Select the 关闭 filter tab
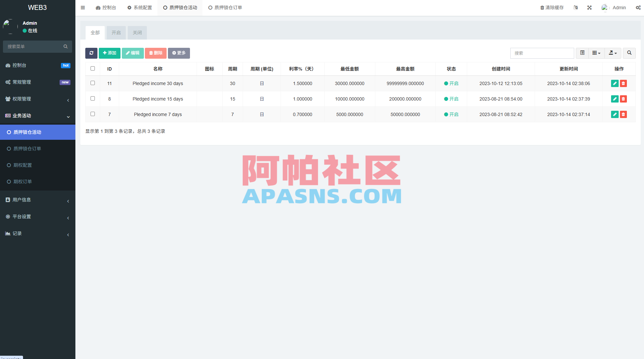The image size is (644, 359). coord(137,33)
